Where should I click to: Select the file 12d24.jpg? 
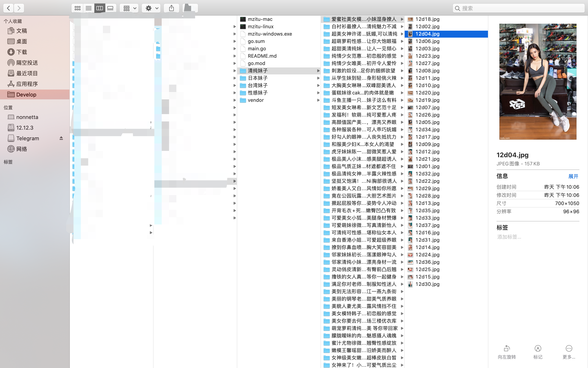click(x=446, y=255)
